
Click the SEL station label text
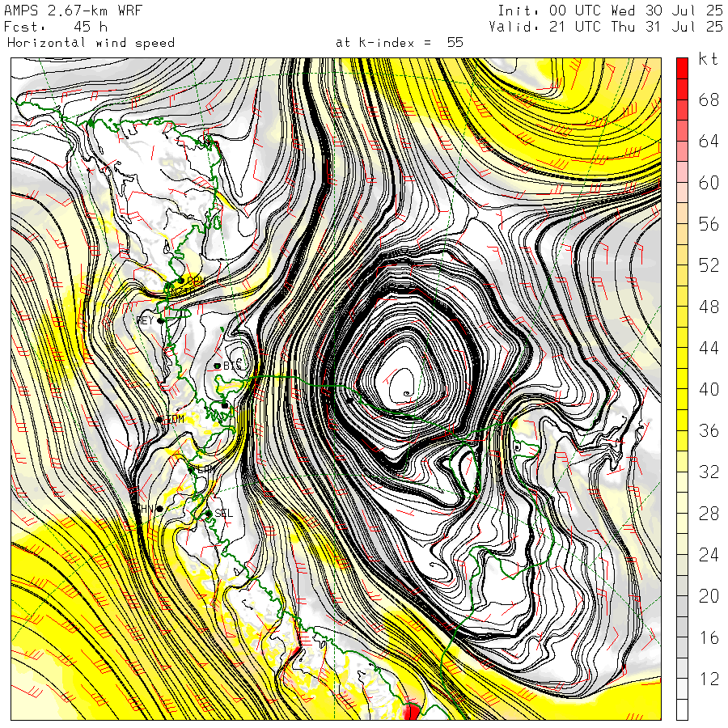tap(223, 513)
